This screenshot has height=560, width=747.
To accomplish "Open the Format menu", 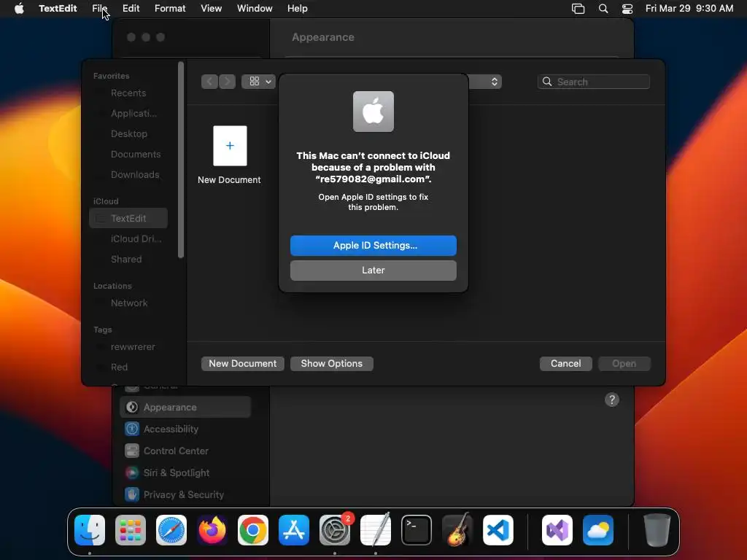I will pyautogui.click(x=170, y=9).
